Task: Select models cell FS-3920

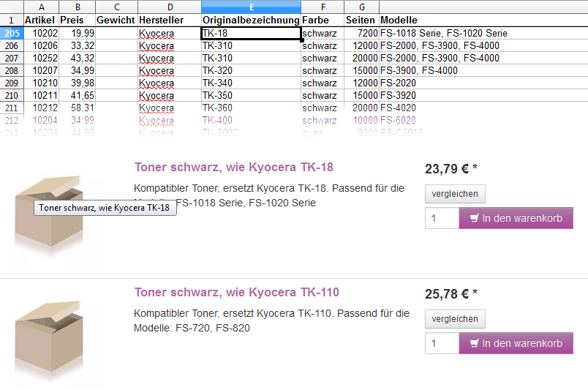Action: [483, 95]
